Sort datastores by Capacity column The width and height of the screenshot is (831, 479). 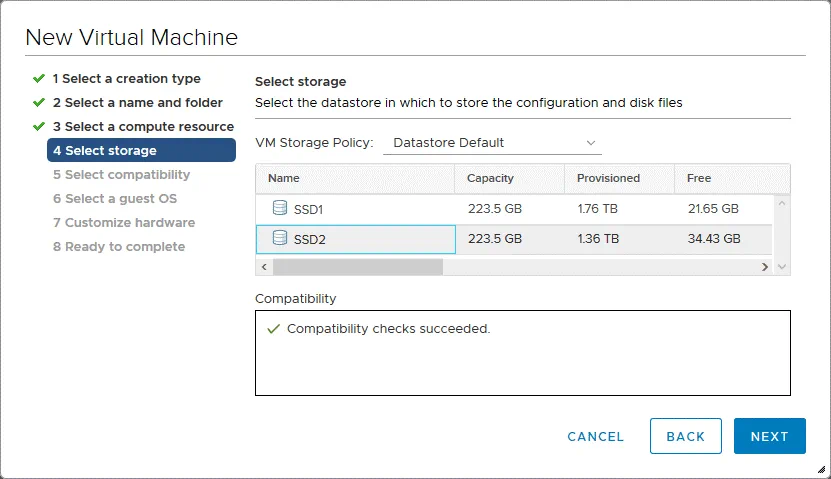pos(490,178)
